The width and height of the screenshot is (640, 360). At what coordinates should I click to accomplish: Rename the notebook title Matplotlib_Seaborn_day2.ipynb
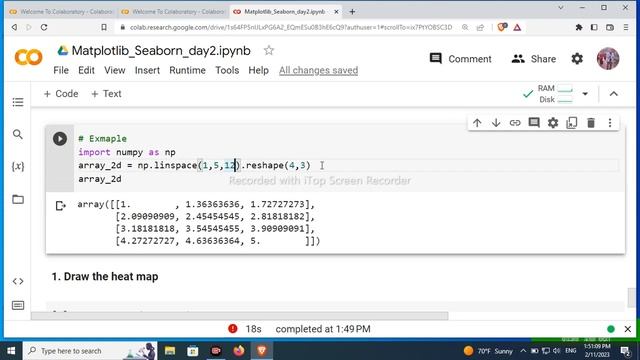[x=161, y=51]
